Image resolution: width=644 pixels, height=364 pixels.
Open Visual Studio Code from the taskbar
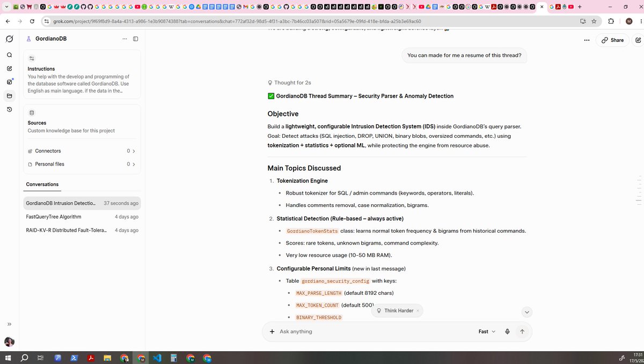click(x=157, y=358)
